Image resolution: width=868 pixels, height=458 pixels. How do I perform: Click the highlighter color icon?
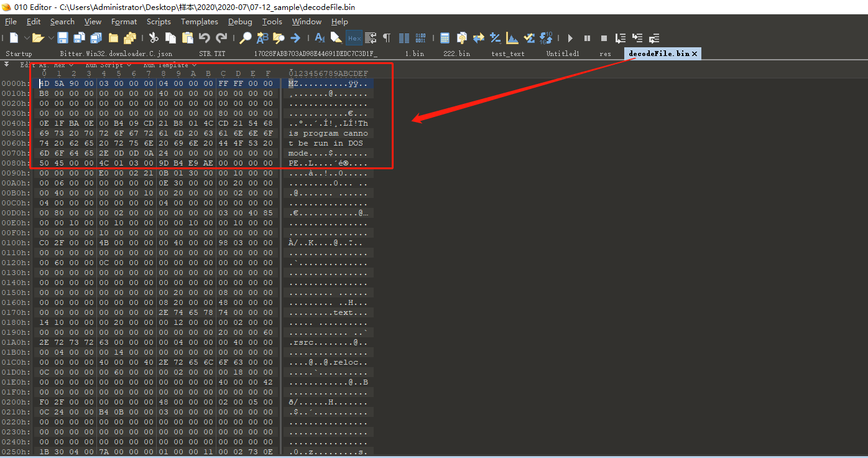pyautogui.click(x=335, y=38)
